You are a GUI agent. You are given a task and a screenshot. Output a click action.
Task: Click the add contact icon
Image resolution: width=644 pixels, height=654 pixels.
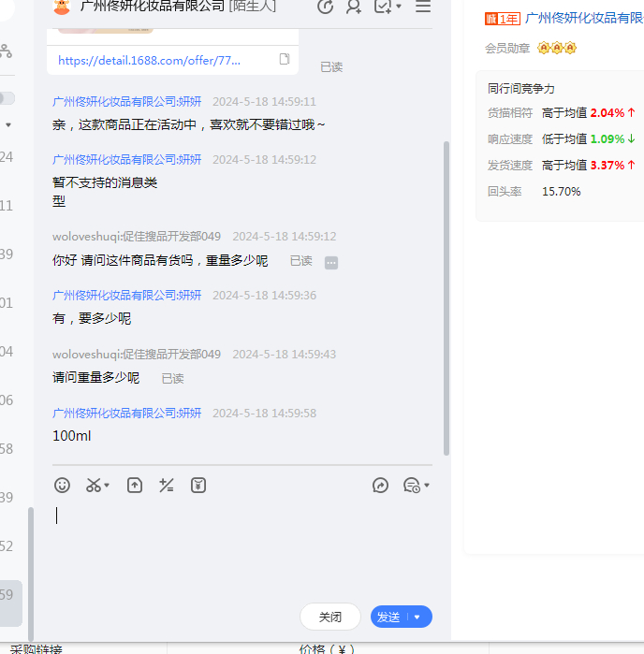354,7
